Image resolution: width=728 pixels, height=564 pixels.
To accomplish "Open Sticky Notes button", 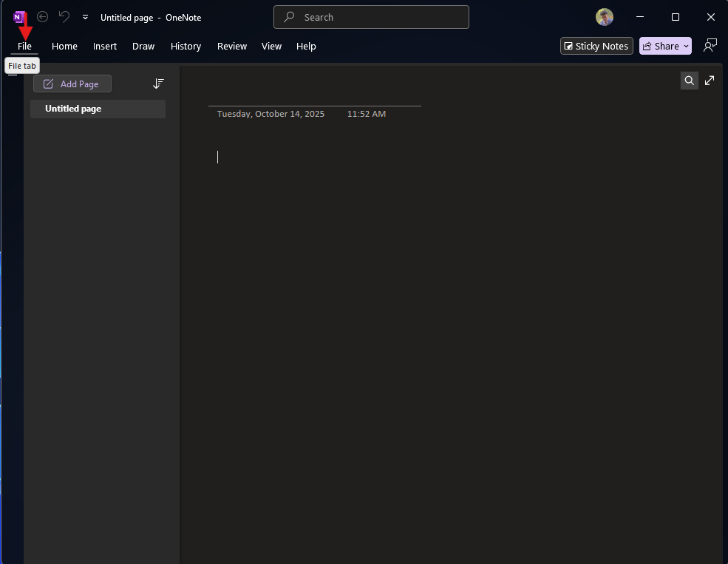I will (x=596, y=46).
